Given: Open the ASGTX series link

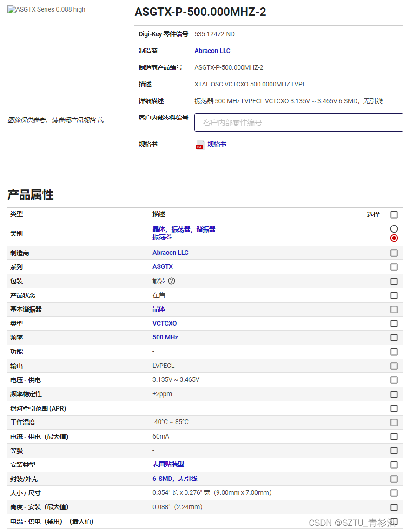Looking at the screenshot, I should (x=163, y=266).
